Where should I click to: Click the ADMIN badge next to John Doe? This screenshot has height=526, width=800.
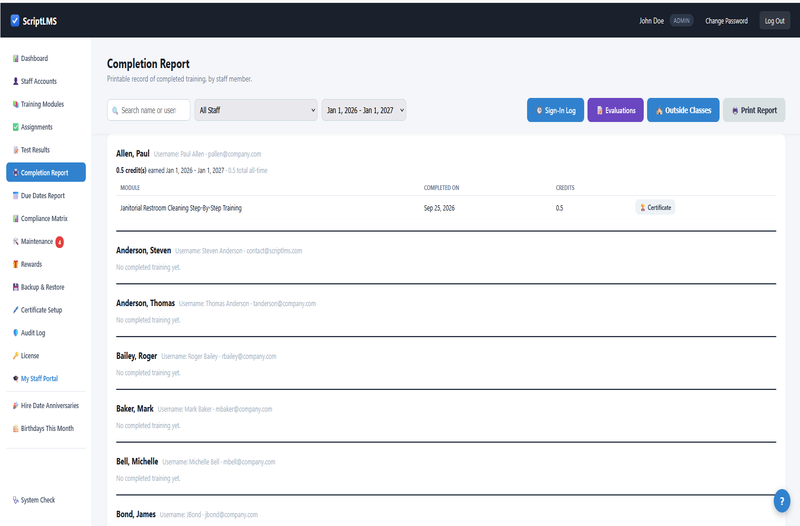click(681, 21)
